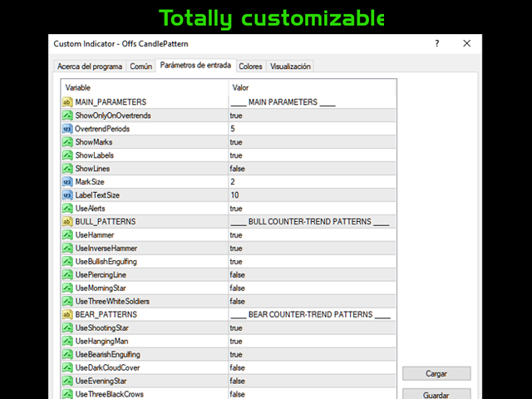This screenshot has width=532, height=399.
Task: Open the Visualización tab
Action: tap(290, 66)
